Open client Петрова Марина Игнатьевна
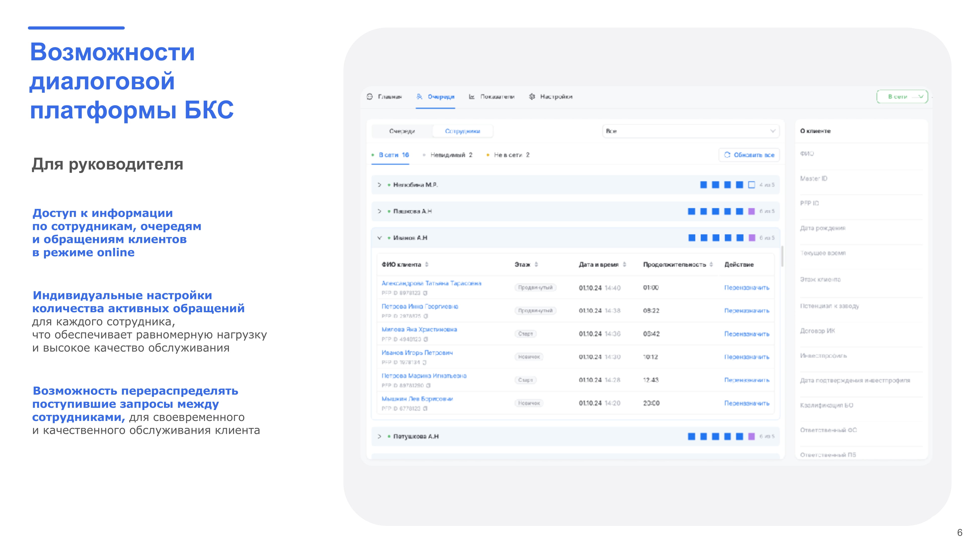The image size is (980, 551). 424,376
